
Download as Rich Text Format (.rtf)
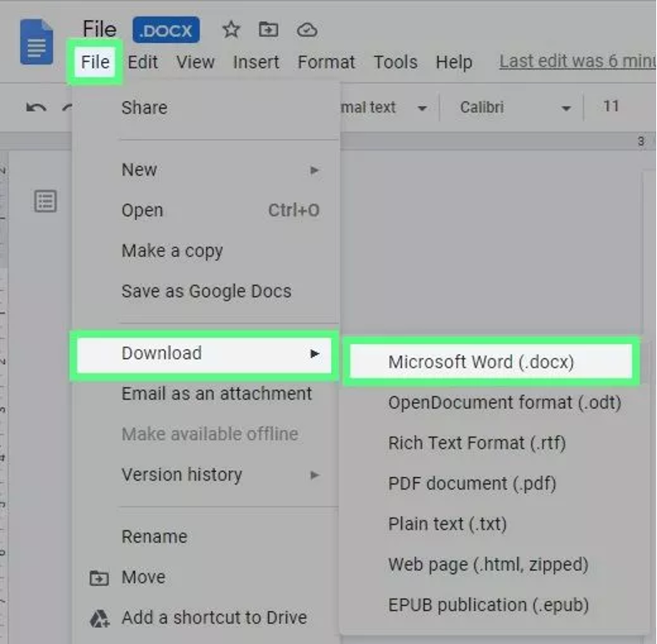pos(494,443)
